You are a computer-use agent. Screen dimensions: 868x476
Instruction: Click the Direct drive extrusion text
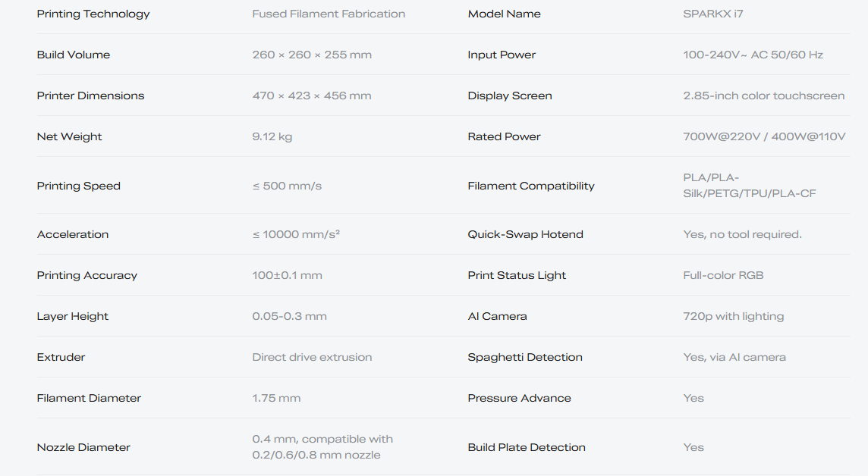(312, 357)
